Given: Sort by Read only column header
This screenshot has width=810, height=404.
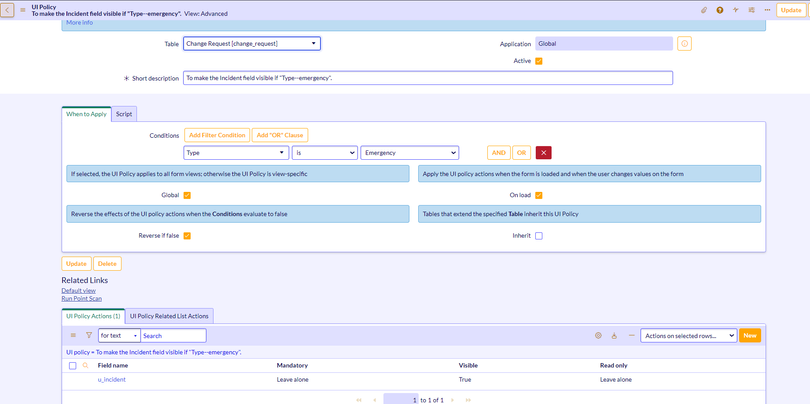Looking at the screenshot, I should click(x=614, y=366).
